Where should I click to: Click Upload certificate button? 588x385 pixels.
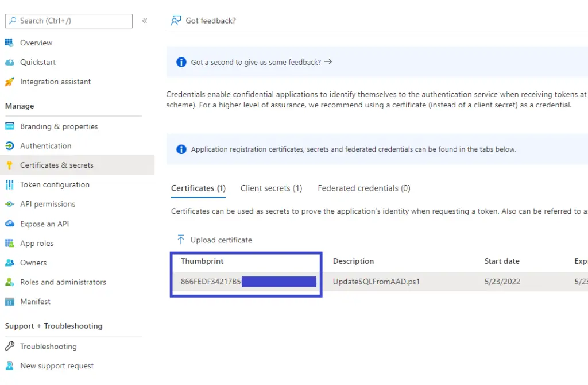click(214, 240)
